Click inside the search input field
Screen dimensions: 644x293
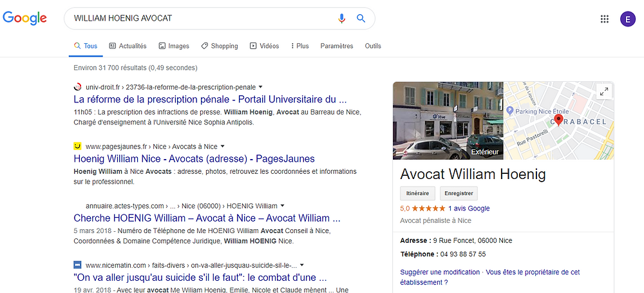point(201,18)
